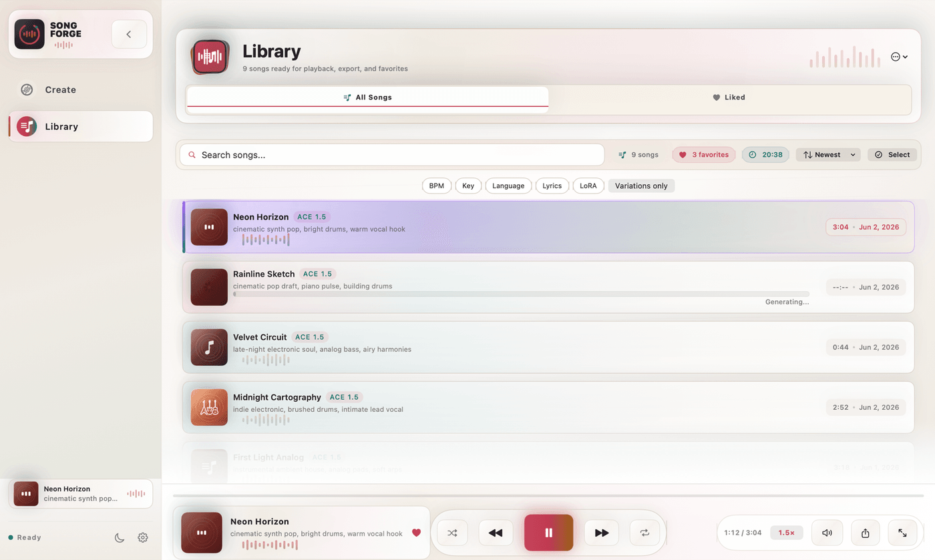
Task: Skip to previous track
Action: coord(496,533)
